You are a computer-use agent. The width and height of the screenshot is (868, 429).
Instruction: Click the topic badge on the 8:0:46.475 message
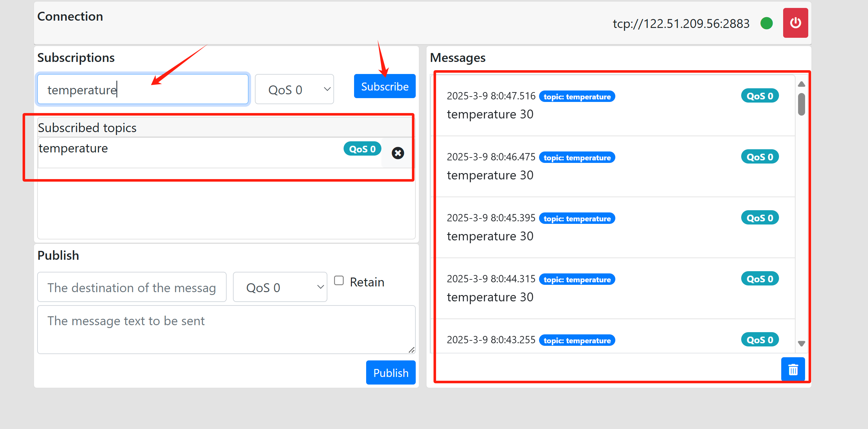(x=577, y=158)
